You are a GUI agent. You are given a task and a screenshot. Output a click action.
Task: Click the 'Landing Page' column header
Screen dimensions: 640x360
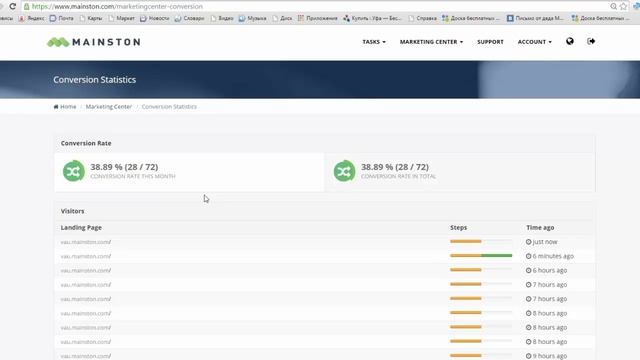coord(81,227)
